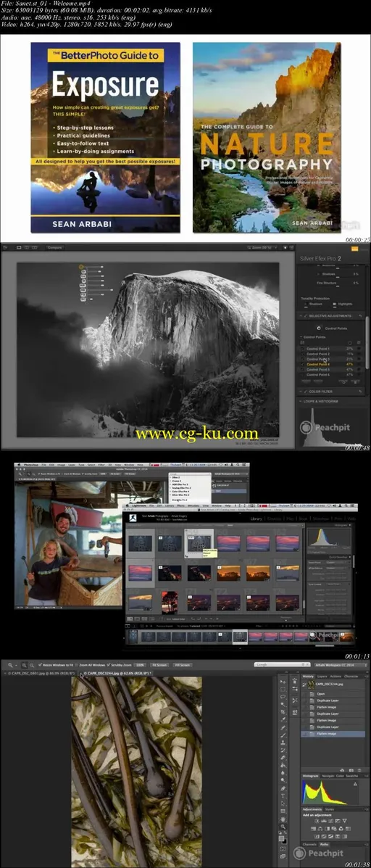Adjust the Tonality Protection Highlights slider
The image size is (371, 868).
335,307
